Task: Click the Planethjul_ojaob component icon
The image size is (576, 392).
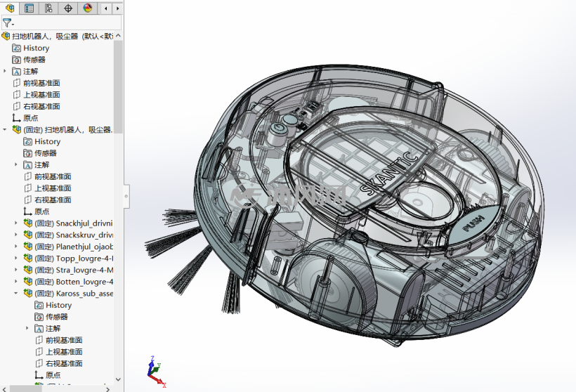Action: tap(28, 247)
